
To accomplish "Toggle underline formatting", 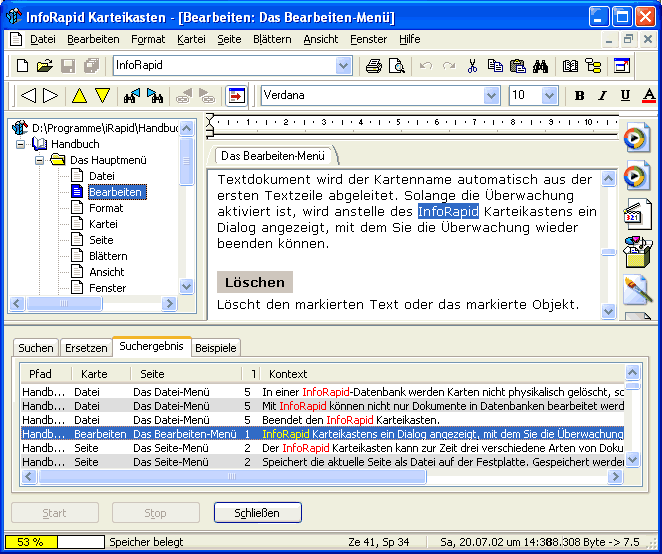I will [x=625, y=95].
